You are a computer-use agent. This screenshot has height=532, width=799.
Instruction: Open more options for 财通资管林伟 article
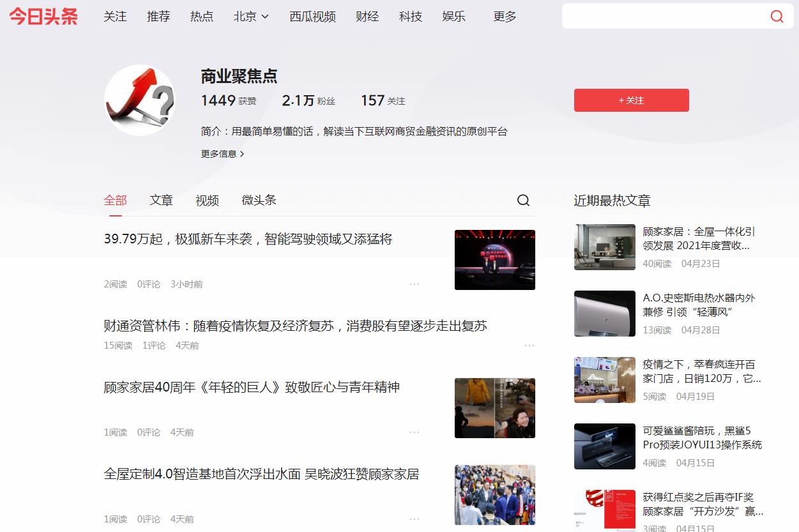529,346
